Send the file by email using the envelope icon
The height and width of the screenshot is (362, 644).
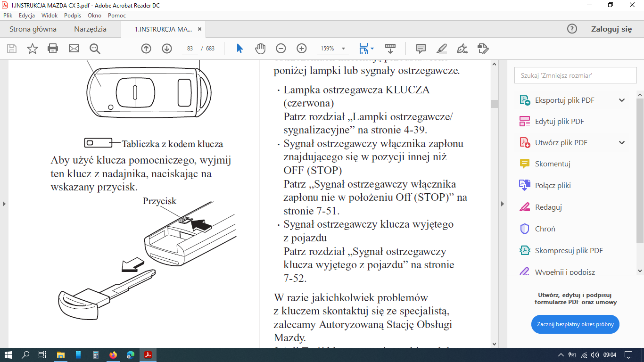pos(74,49)
